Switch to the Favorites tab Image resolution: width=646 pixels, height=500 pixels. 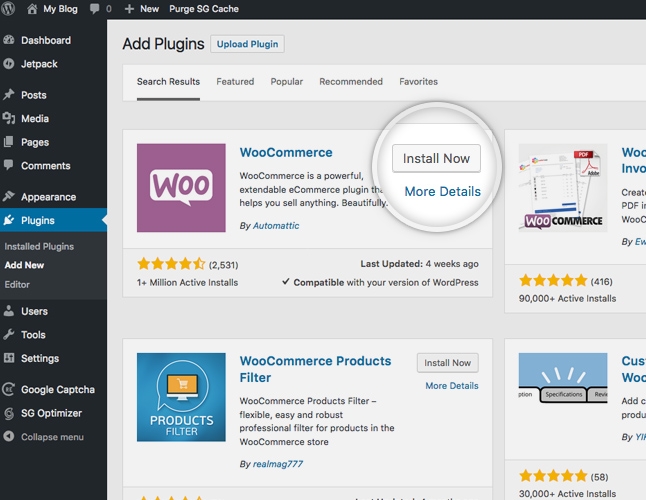(x=419, y=82)
